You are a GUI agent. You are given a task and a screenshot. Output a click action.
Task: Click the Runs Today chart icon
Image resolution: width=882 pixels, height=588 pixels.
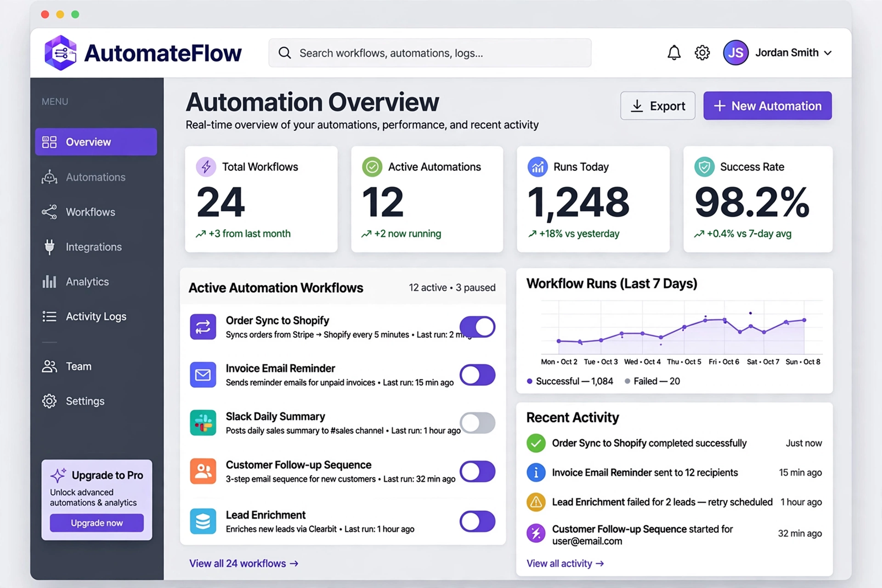(537, 166)
